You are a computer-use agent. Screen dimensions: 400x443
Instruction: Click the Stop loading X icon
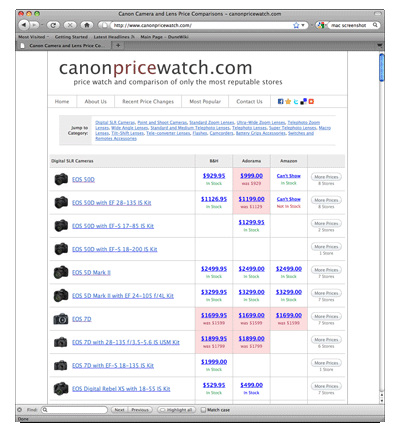click(70, 25)
